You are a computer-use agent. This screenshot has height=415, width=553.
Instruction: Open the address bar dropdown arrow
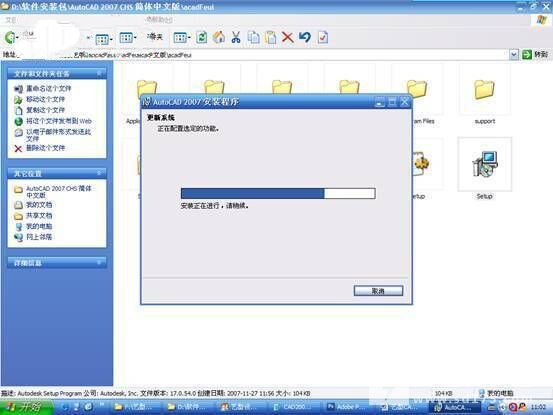[514, 54]
